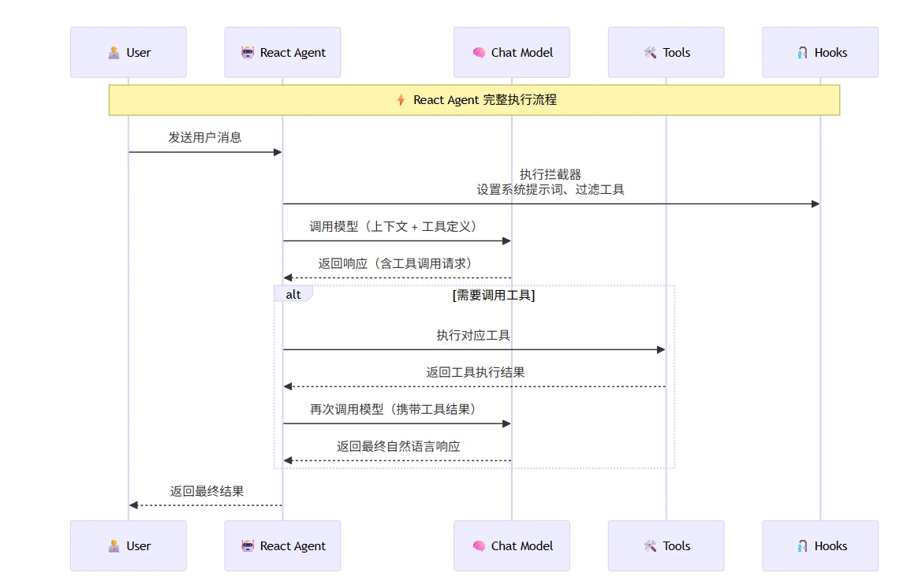
Task: Click the Hooks person icon in the top row
Action: coord(802,53)
